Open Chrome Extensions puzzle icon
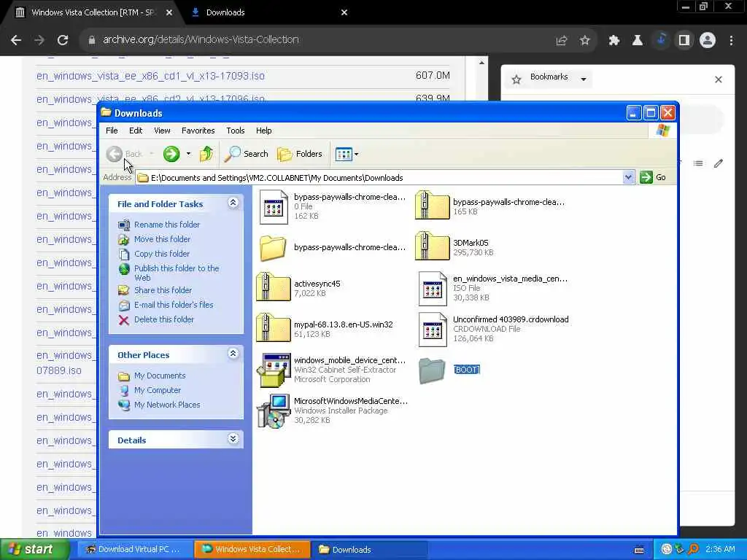This screenshot has height=560, width=747. pos(614,41)
